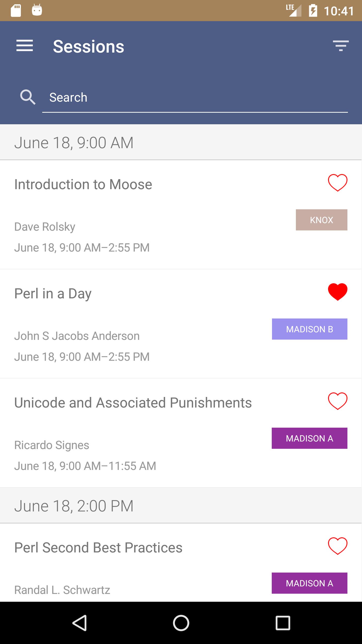Click the Search input field
The image size is (362, 644).
pyautogui.click(x=195, y=98)
